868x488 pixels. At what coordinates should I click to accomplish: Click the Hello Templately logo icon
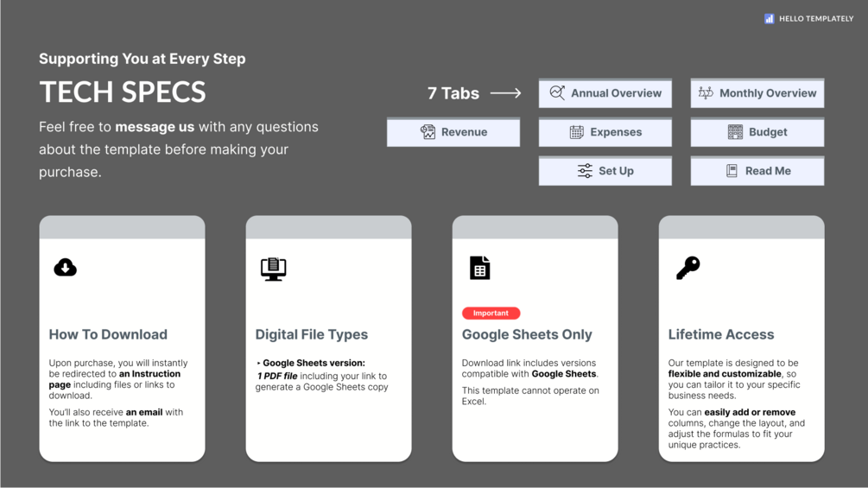[769, 19]
